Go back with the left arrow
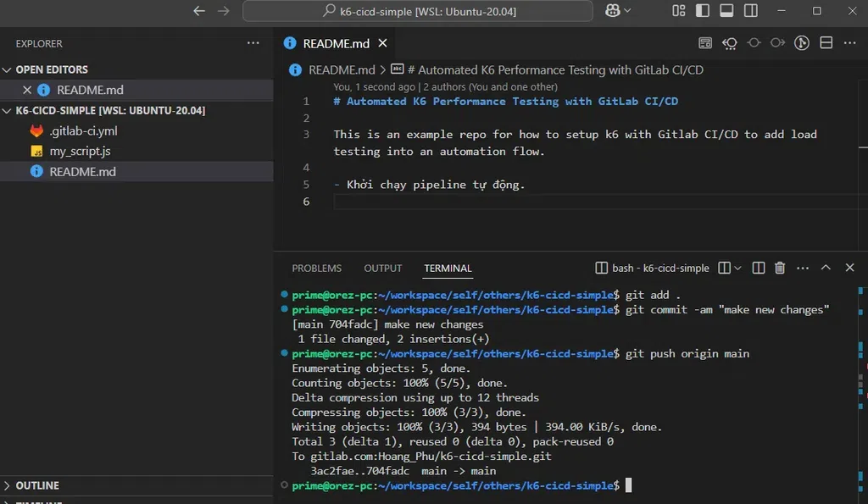 198,11
